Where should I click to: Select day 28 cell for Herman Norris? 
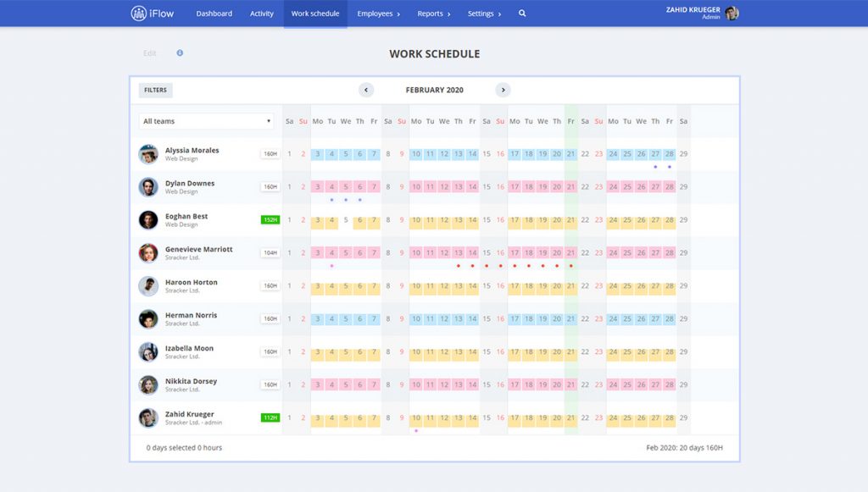(x=670, y=319)
